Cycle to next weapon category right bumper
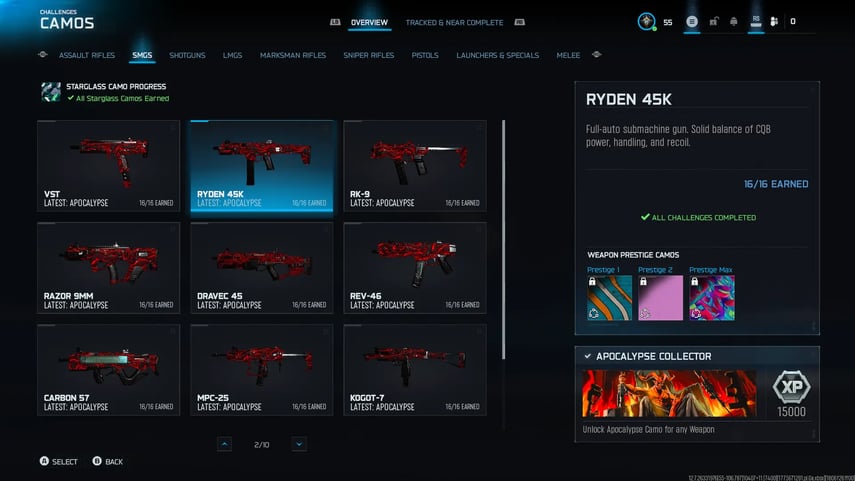 click(x=597, y=55)
